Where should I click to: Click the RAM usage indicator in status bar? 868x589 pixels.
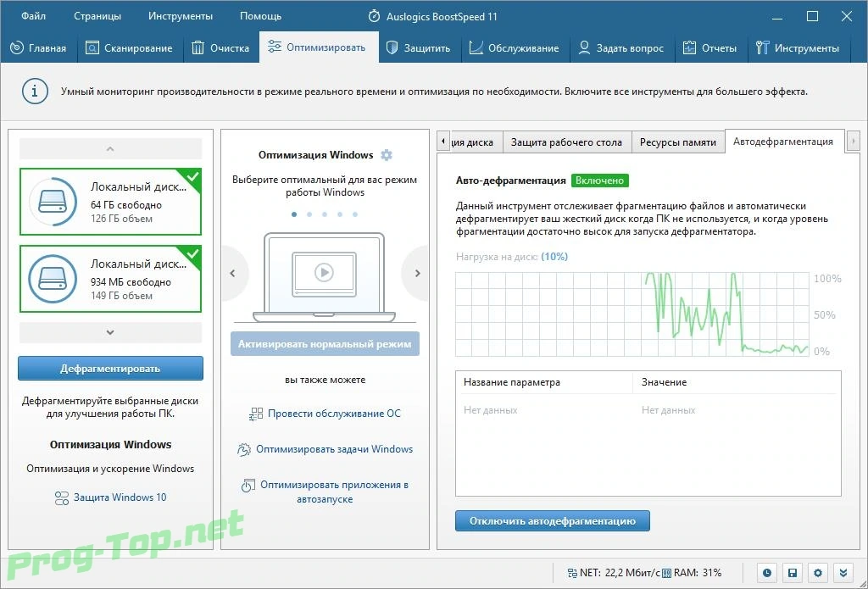pos(692,573)
